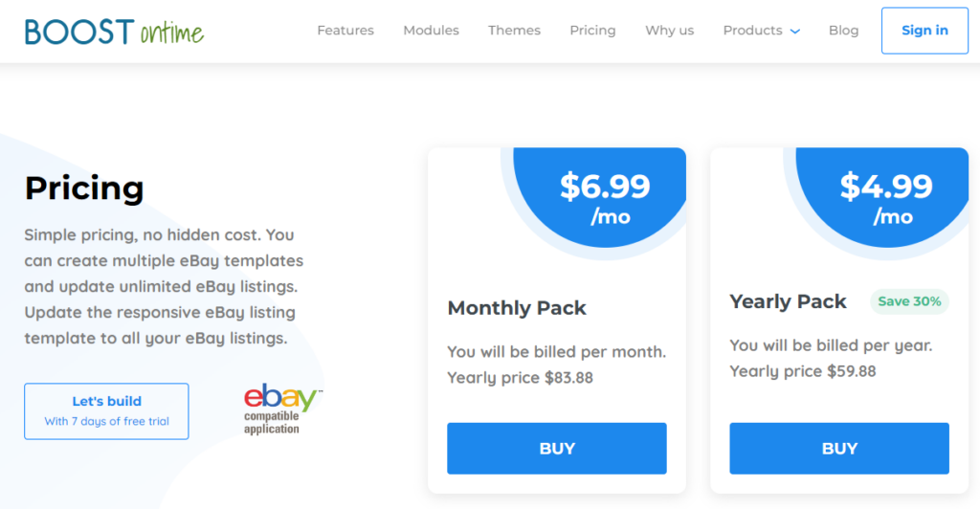The height and width of the screenshot is (509, 980).
Task: Open the Features menu item
Action: (345, 31)
